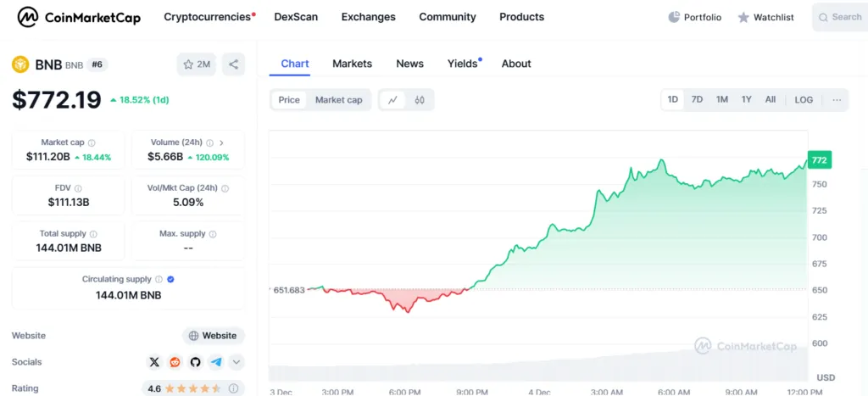Select the 1M time range
Screen dimensions: 868x396
click(x=722, y=100)
